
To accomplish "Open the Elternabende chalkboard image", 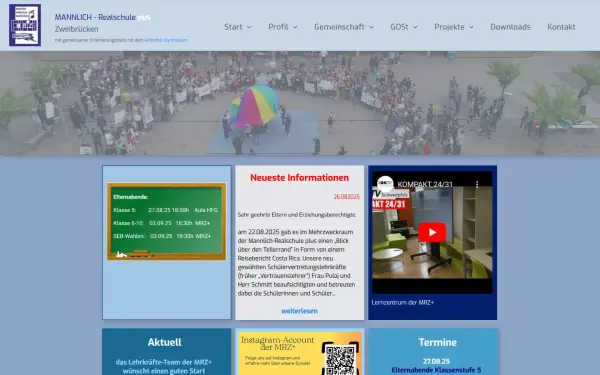I will click(x=166, y=222).
